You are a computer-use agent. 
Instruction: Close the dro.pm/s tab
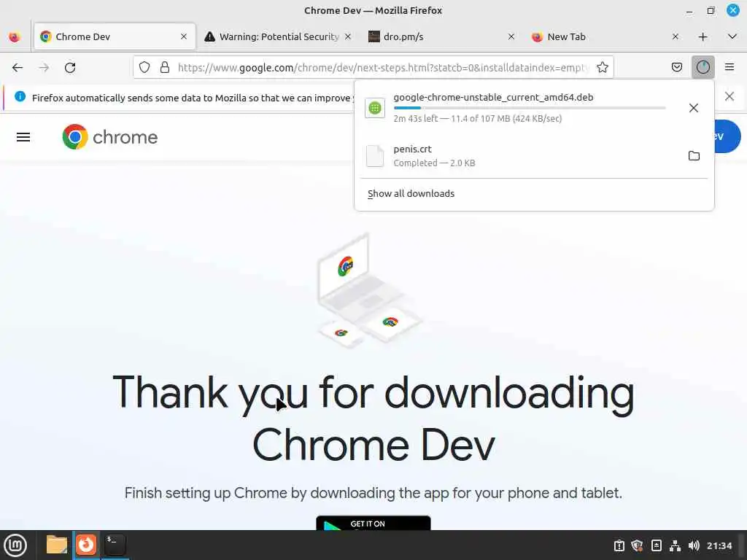click(511, 36)
